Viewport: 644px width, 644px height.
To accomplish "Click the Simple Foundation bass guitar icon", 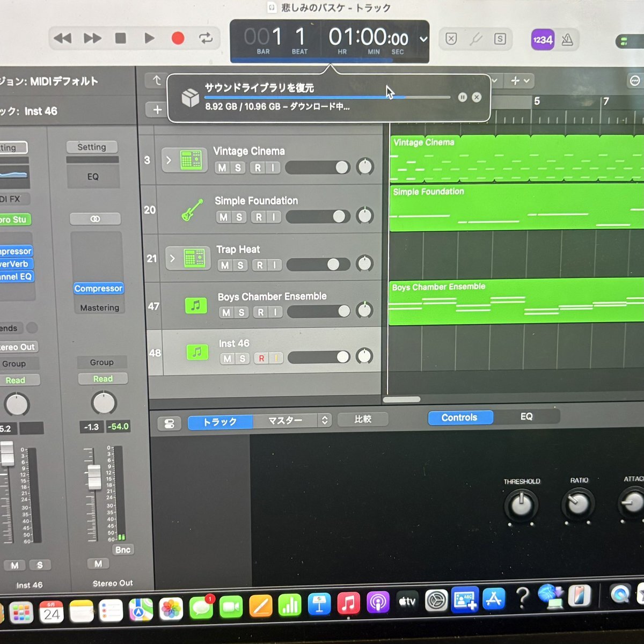I will pos(193,210).
